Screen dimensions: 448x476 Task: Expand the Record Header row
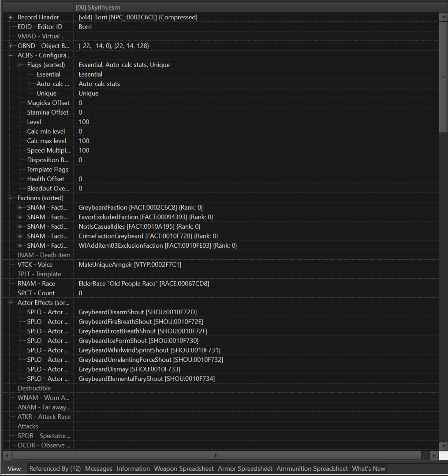pos(10,17)
